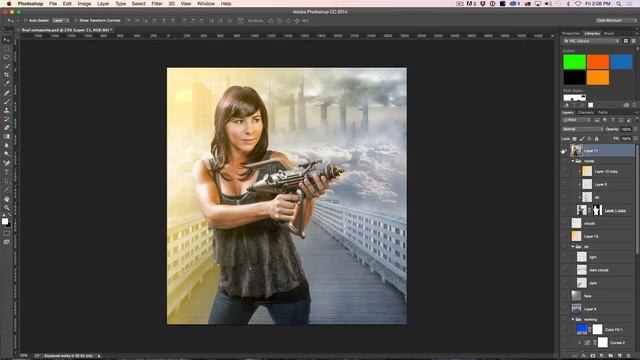Click Layer 11 thumbnail
The width and height of the screenshot is (640, 360).
pyautogui.click(x=576, y=151)
